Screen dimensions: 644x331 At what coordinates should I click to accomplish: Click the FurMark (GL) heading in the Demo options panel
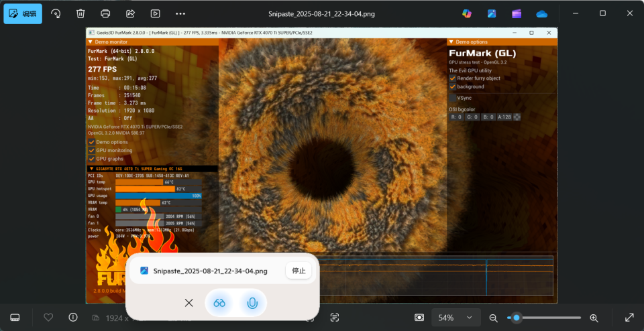point(482,54)
